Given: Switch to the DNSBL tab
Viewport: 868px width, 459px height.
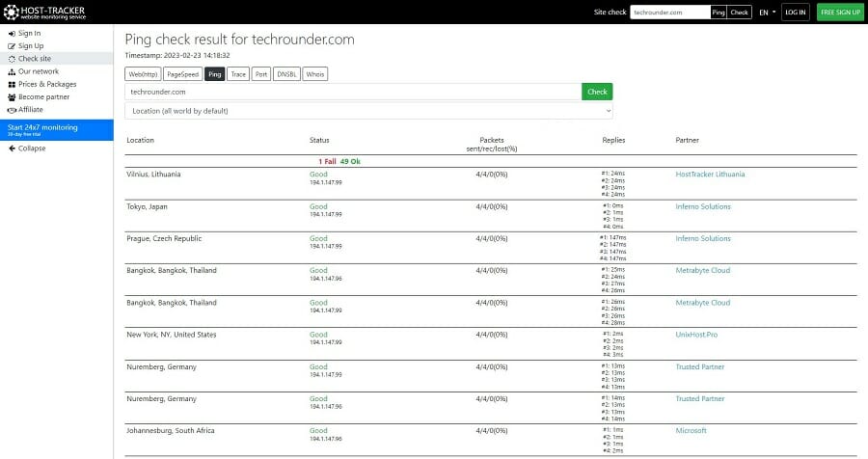Looking at the screenshot, I should pos(286,74).
